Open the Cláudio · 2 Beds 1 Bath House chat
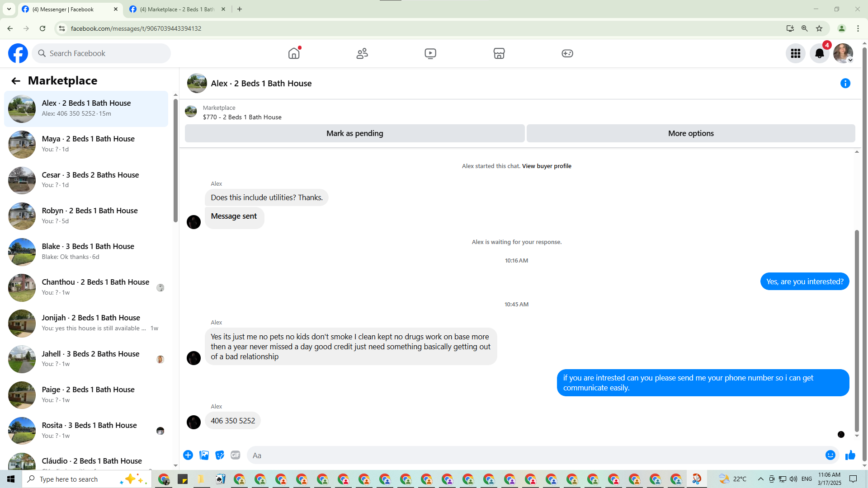Screen dimensions: 868x488 coord(86,460)
